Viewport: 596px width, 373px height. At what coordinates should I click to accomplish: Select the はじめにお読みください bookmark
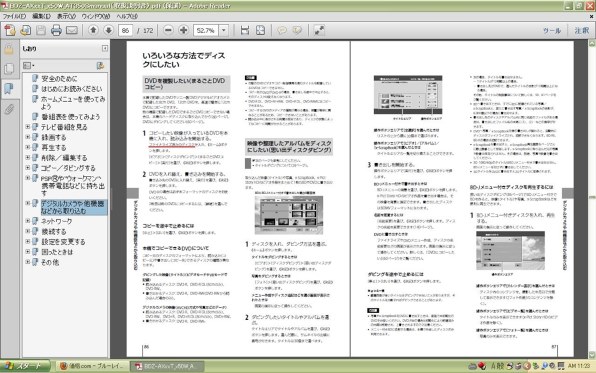[x=72, y=89]
